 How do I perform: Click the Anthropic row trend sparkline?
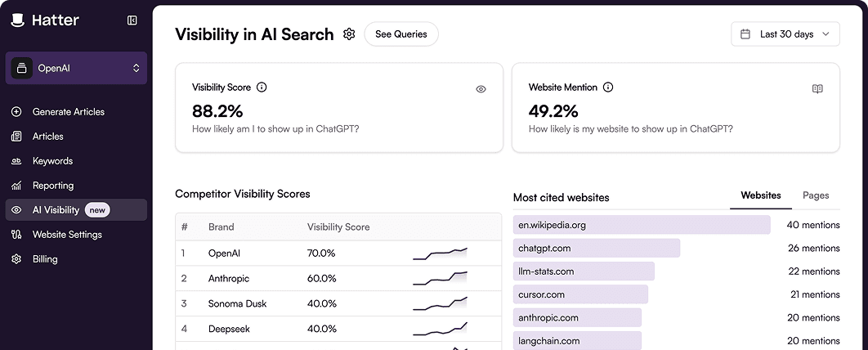click(440, 278)
